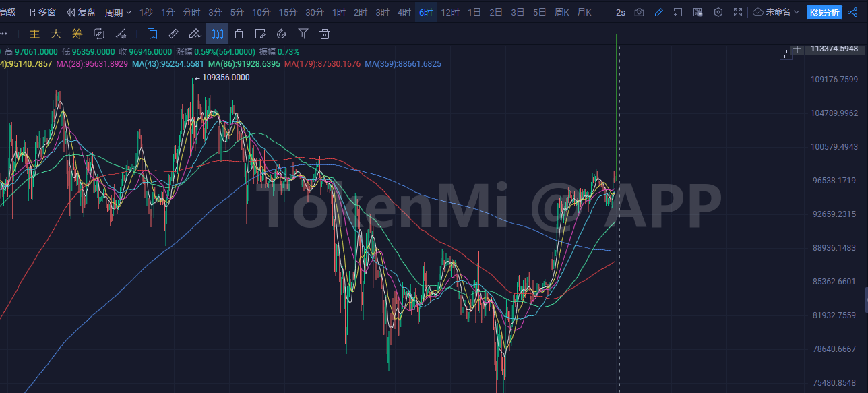Image resolution: width=868 pixels, height=393 pixels.
Task: Expand the 未命名 cloud layout dropdown
Action: pyautogui.click(x=776, y=12)
